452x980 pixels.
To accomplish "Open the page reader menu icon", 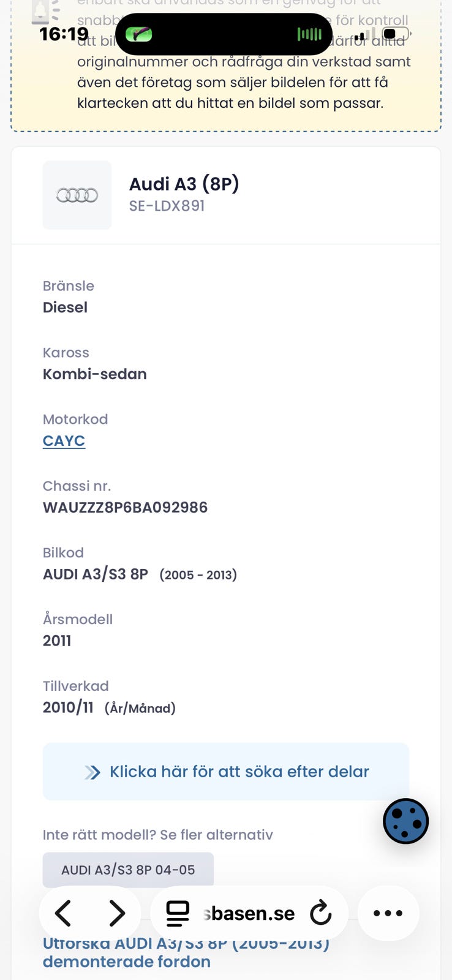I will [178, 914].
